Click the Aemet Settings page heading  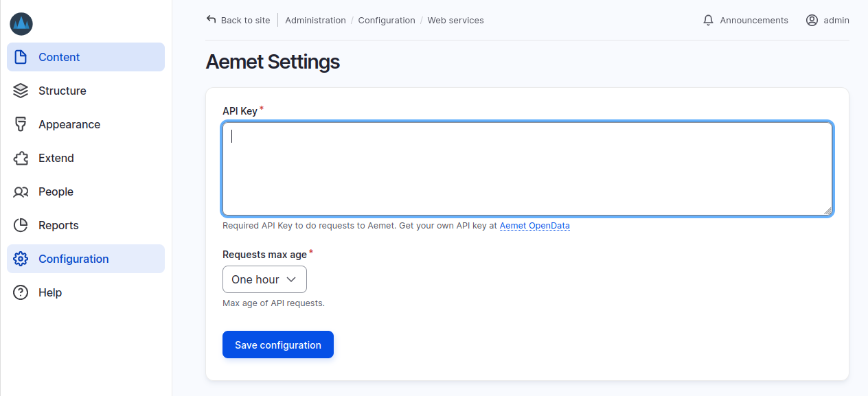coord(273,62)
